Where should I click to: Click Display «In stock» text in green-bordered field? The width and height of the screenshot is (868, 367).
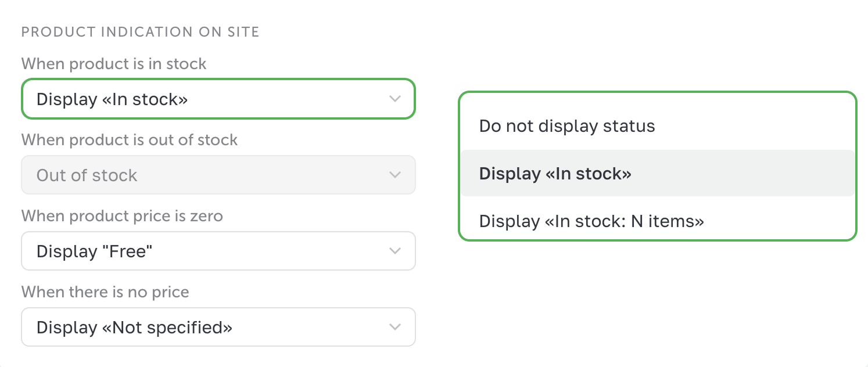tap(112, 99)
